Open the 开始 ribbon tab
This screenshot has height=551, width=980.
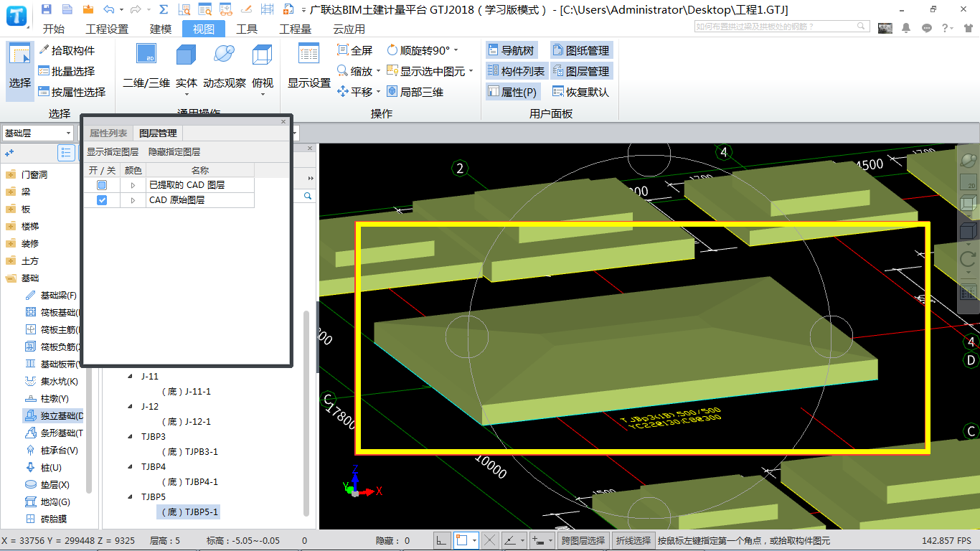point(54,29)
